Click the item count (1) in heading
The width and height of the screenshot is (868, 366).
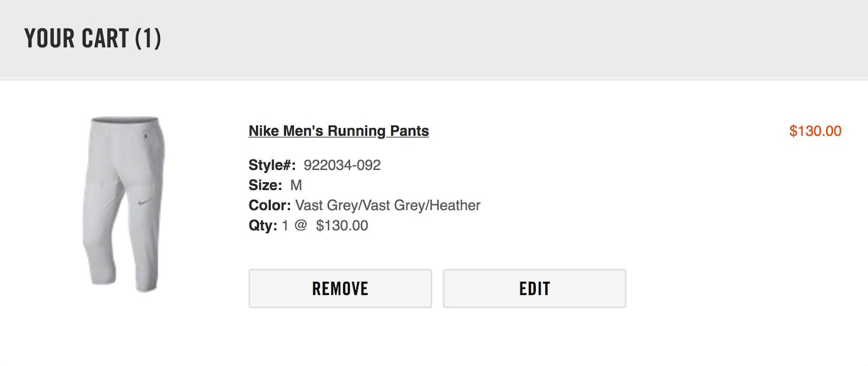(148, 39)
